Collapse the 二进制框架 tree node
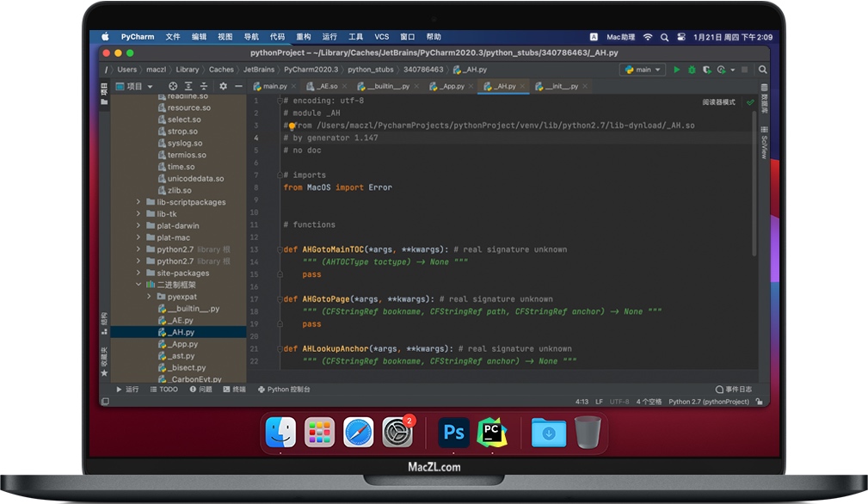 pyautogui.click(x=138, y=284)
